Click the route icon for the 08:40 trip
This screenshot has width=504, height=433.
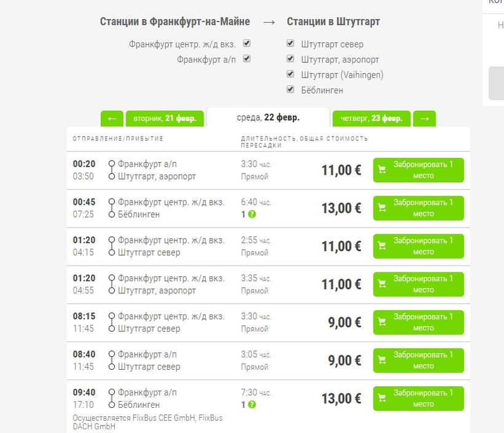[111, 360]
